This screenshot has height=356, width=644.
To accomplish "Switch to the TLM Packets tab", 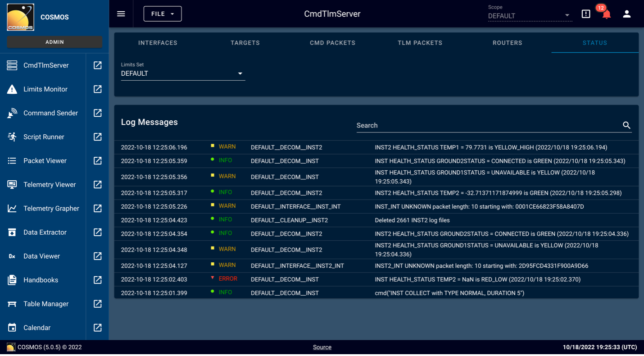I will click(x=420, y=43).
